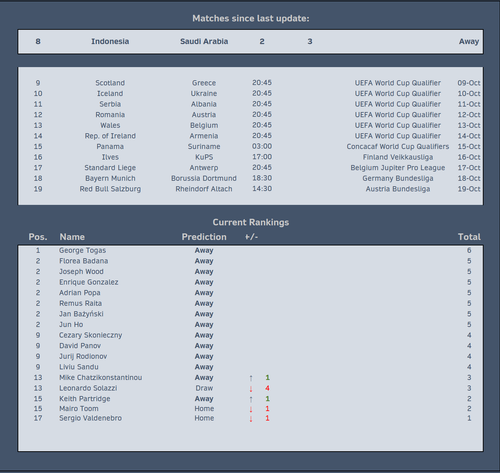Click David Panov in rankings
The width and height of the screenshot is (500, 473).
(x=80, y=346)
